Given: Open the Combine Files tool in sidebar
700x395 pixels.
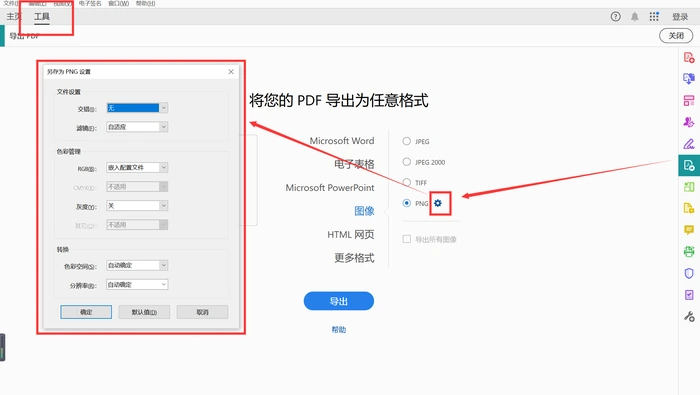Looking at the screenshot, I should point(689,79).
